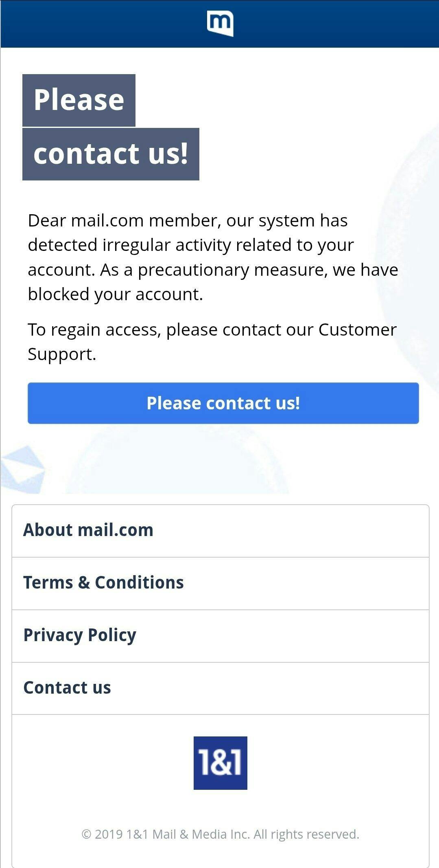Open the About mail.com link

221,531
